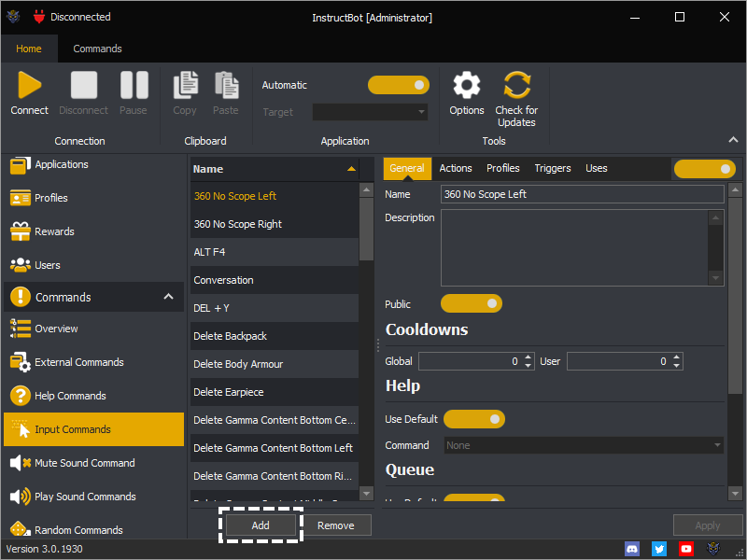This screenshot has height=560, width=747.
Task: Click the command list scroll down arrow
Action: (x=366, y=494)
